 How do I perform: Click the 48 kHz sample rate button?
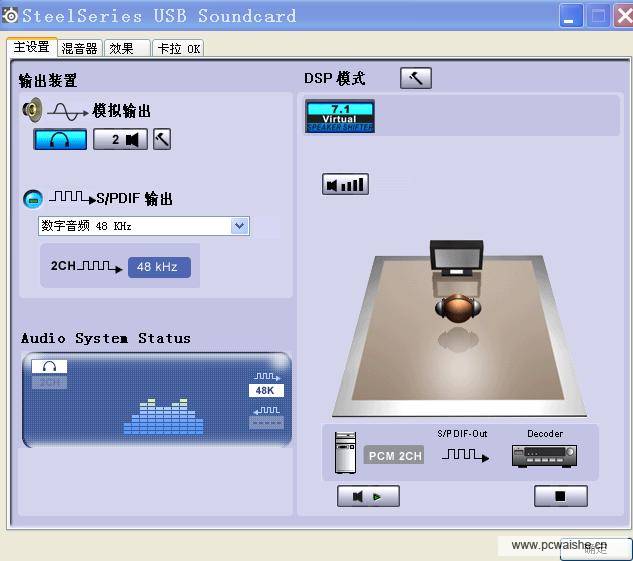pyautogui.click(x=158, y=267)
